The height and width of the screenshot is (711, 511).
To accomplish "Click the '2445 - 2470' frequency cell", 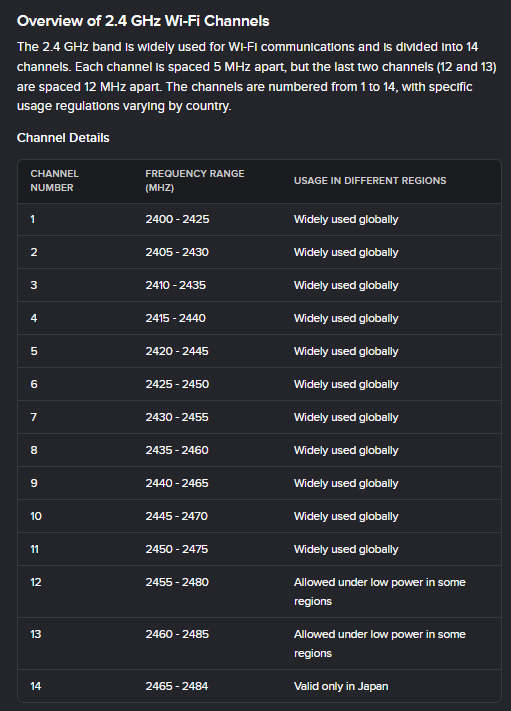I will pos(176,516).
